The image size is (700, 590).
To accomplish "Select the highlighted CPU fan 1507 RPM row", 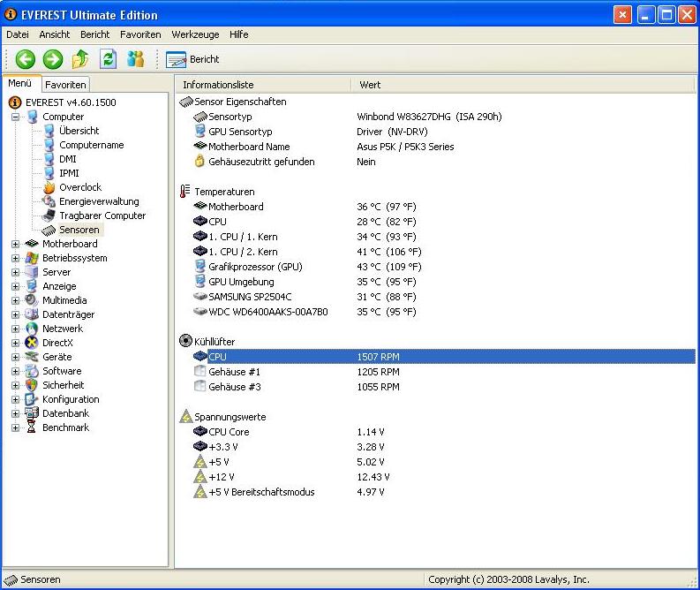I will click(x=444, y=357).
